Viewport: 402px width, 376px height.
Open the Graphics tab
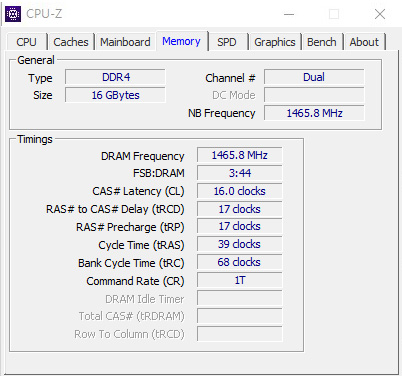click(275, 42)
